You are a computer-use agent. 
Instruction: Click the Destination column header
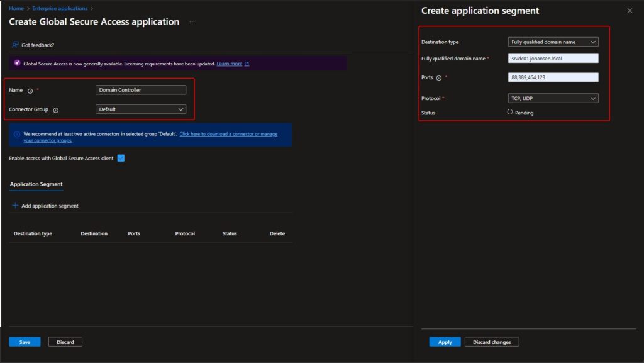[94, 233]
